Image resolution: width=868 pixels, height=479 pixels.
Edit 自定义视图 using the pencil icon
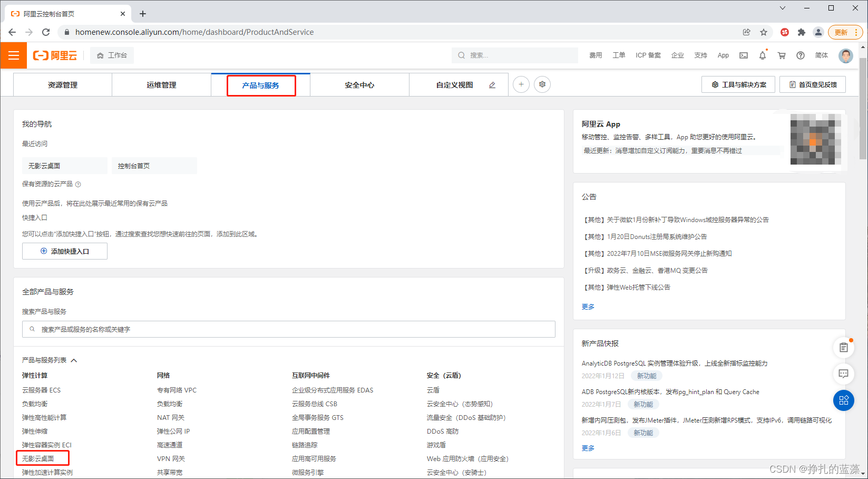tap(492, 84)
